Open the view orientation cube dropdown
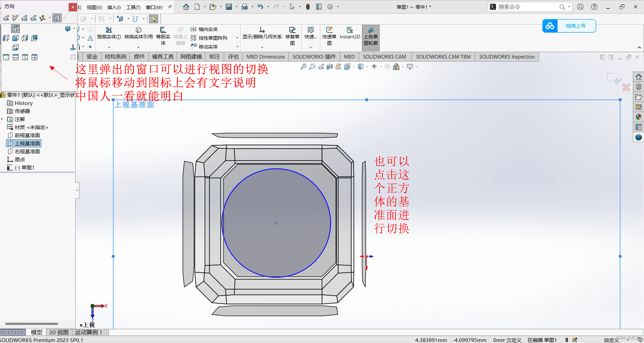 click(x=354, y=67)
